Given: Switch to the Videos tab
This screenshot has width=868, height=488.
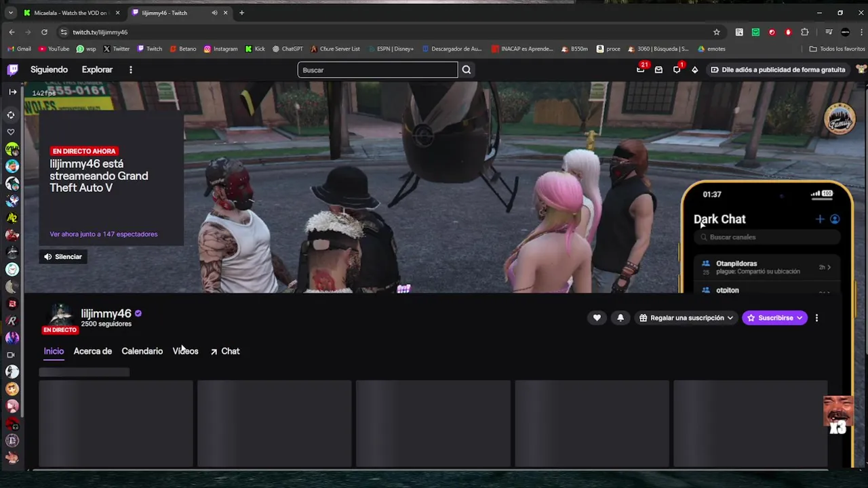Looking at the screenshot, I should tap(185, 351).
